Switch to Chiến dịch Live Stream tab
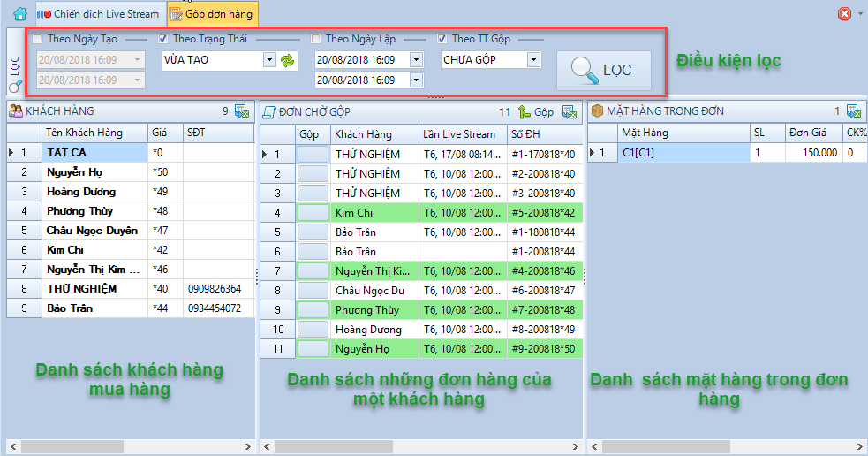This screenshot has width=868, height=456. pyautogui.click(x=99, y=14)
